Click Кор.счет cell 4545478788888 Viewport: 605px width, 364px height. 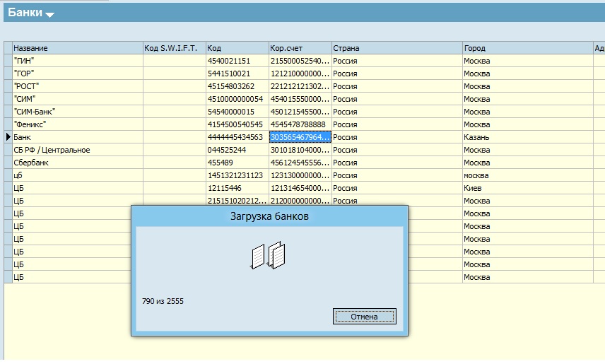pyautogui.click(x=300, y=124)
